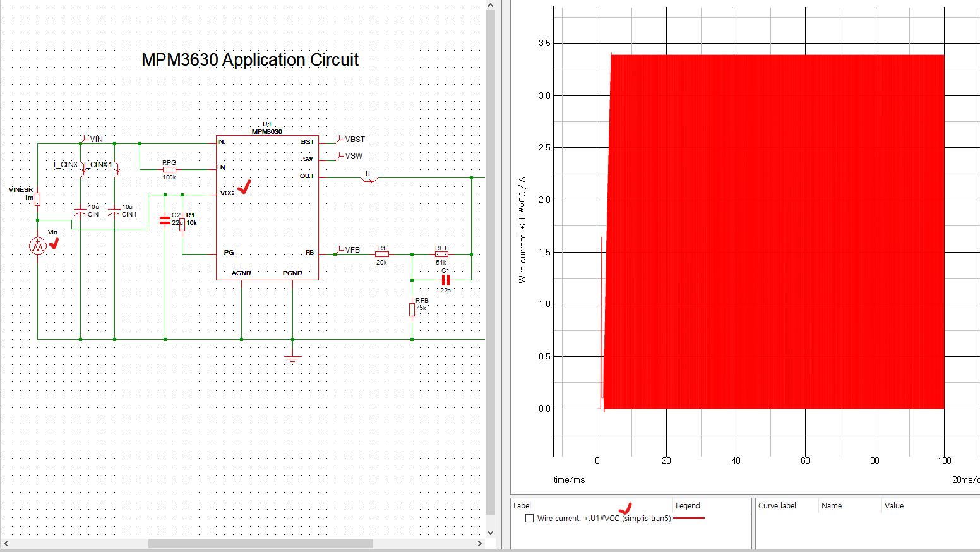Select the RPG 100k resistor symbol
Image resolution: width=980 pixels, height=552 pixels.
pos(169,169)
